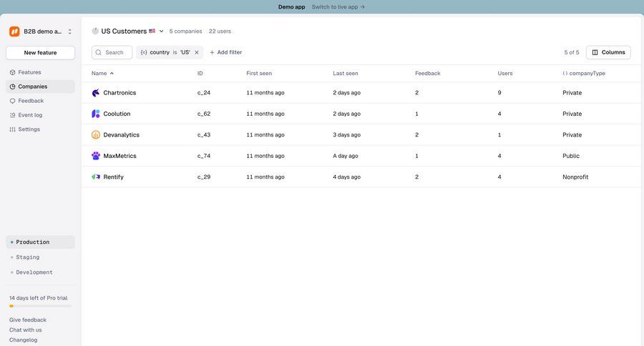The image size is (644, 346).
Task: Sort by the Name column
Action: click(102, 74)
